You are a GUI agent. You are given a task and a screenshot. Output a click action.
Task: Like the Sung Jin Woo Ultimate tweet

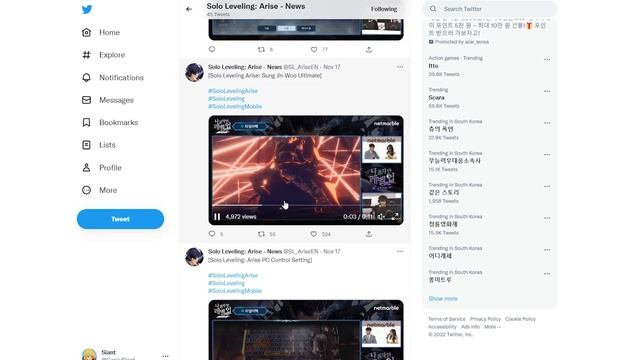(x=313, y=234)
